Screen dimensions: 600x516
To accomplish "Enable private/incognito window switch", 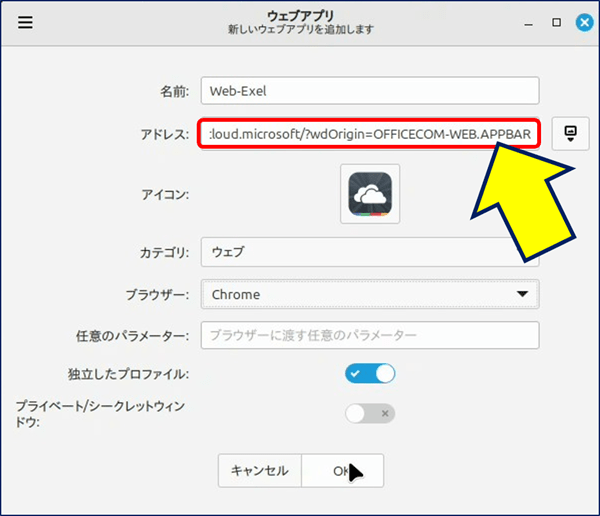I will pyautogui.click(x=370, y=413).
